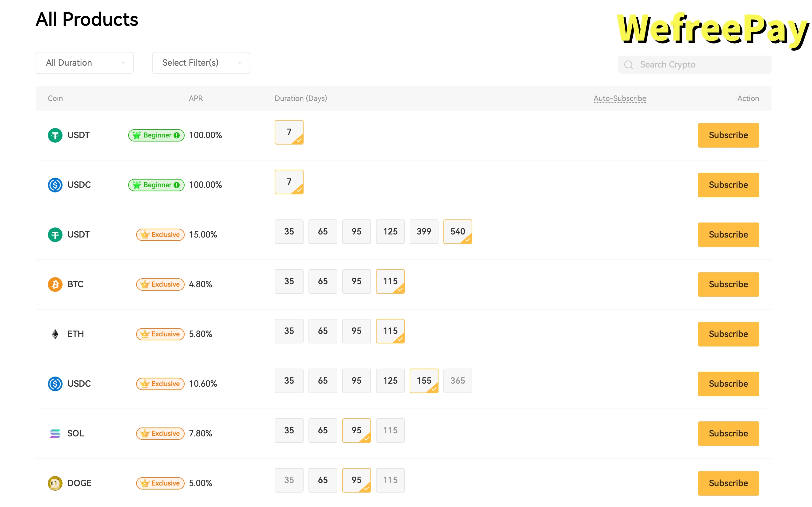This screenshot has height=507, width=812.
Task: Click the 4.80% APR value
Action: (x=201, y=284)
